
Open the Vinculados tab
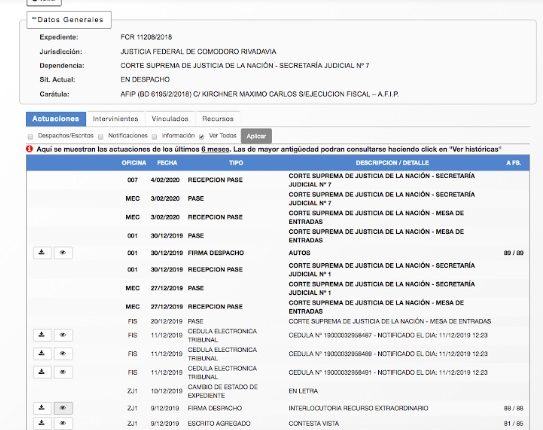coord(170,119)
